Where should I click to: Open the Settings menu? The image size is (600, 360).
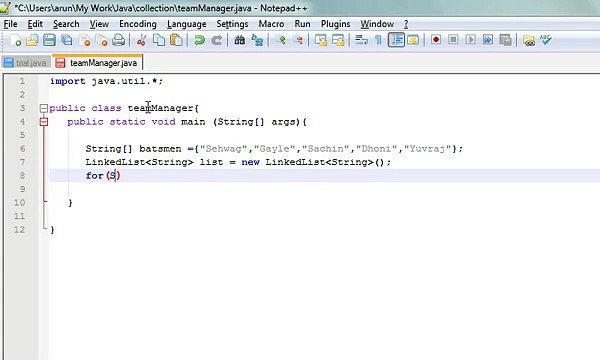tap(232, 24)
